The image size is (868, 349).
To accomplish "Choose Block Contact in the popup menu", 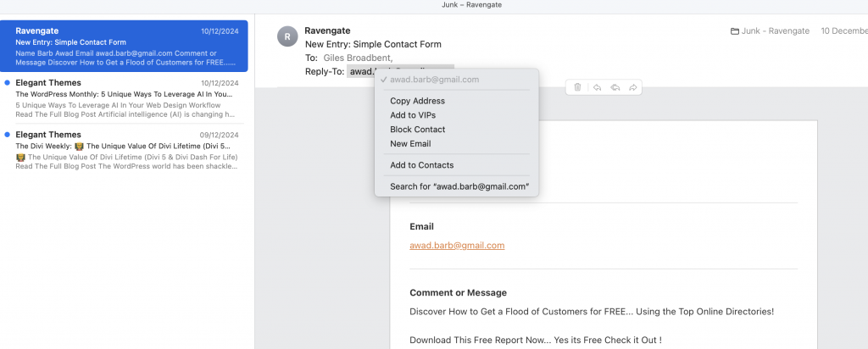I will point(417,130).
